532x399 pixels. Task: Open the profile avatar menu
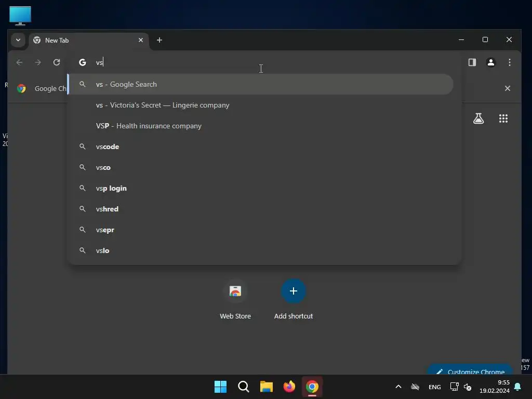(x=490, y=62)
